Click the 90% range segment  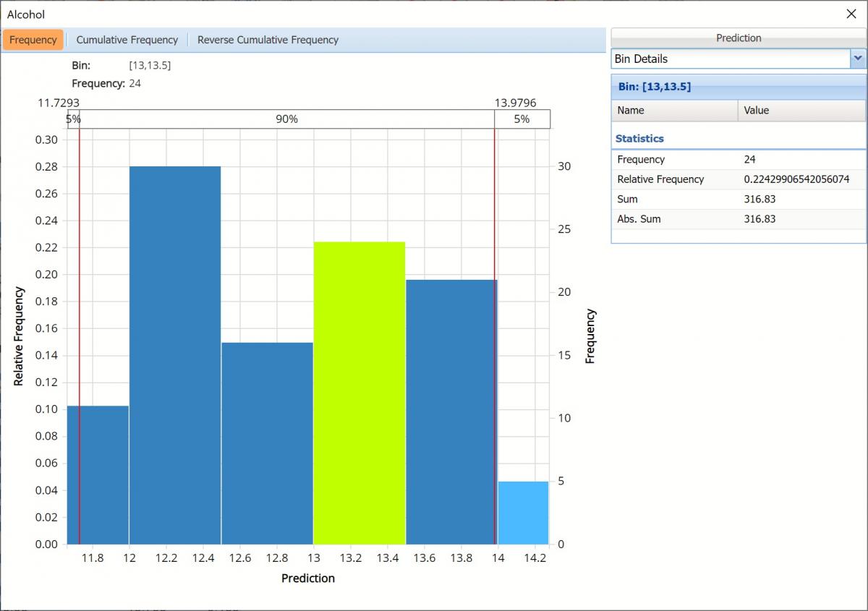click(286, 119)
